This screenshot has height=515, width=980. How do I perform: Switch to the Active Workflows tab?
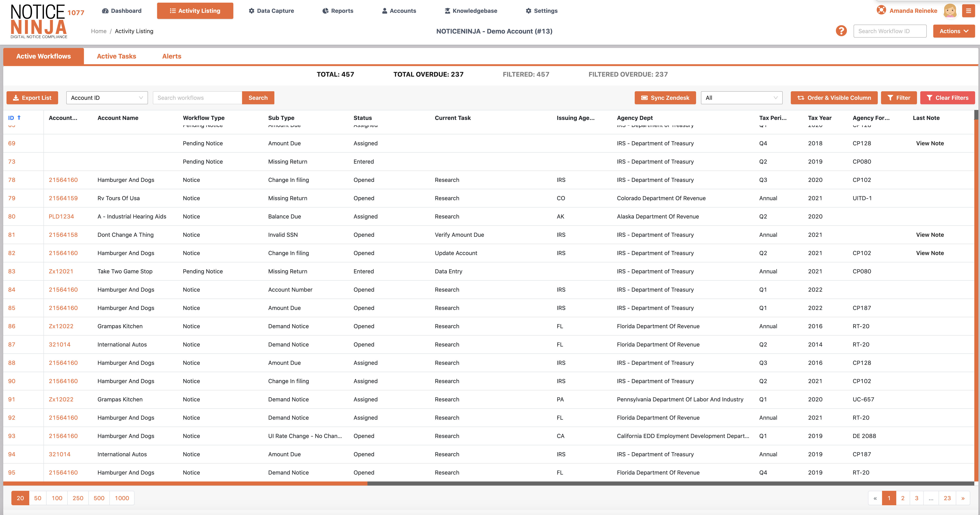[43, 56]
